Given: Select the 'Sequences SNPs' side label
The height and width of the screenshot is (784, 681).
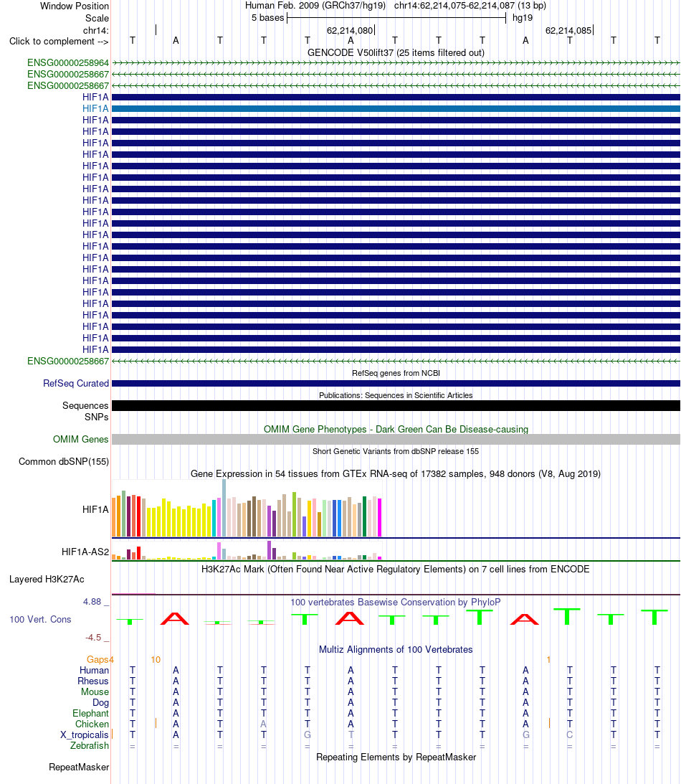Looking at the screenshot, I should tap(85, 411).
